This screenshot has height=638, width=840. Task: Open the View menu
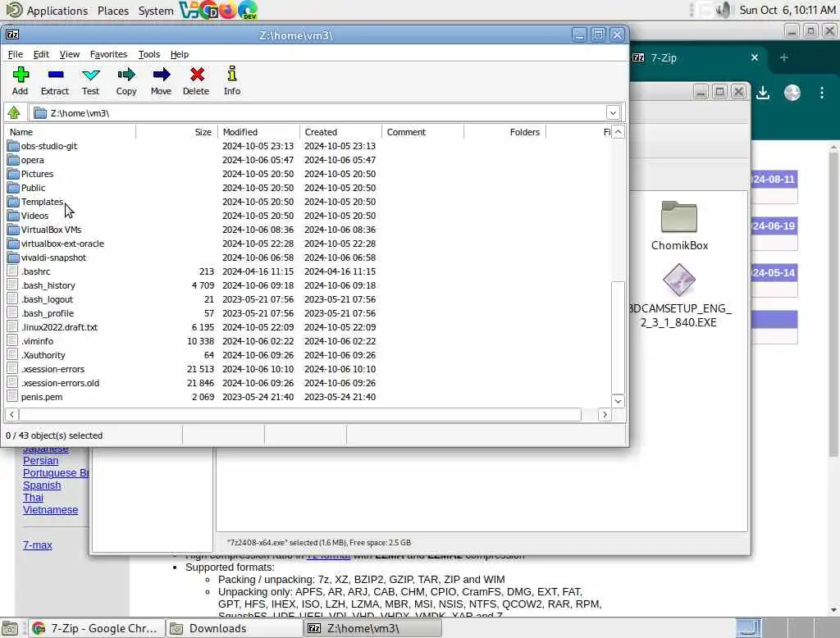pyautogui.click(x=70, y=54)
